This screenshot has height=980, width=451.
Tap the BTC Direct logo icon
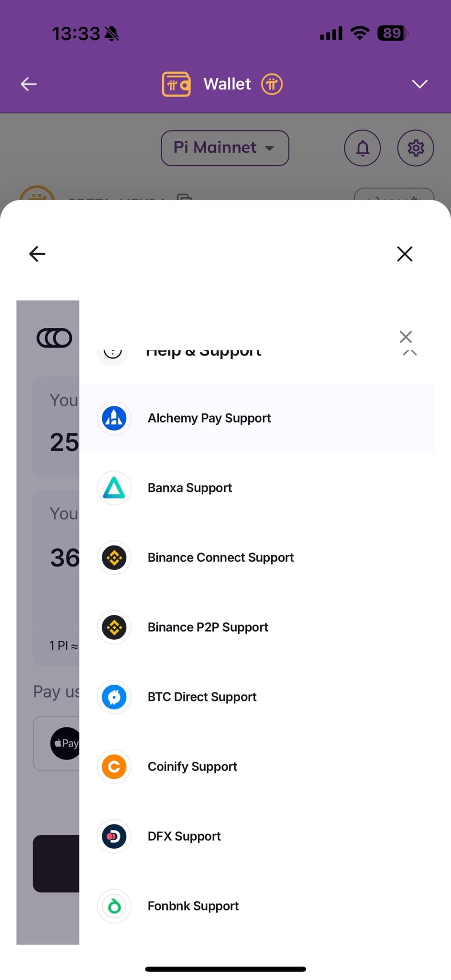114,697
